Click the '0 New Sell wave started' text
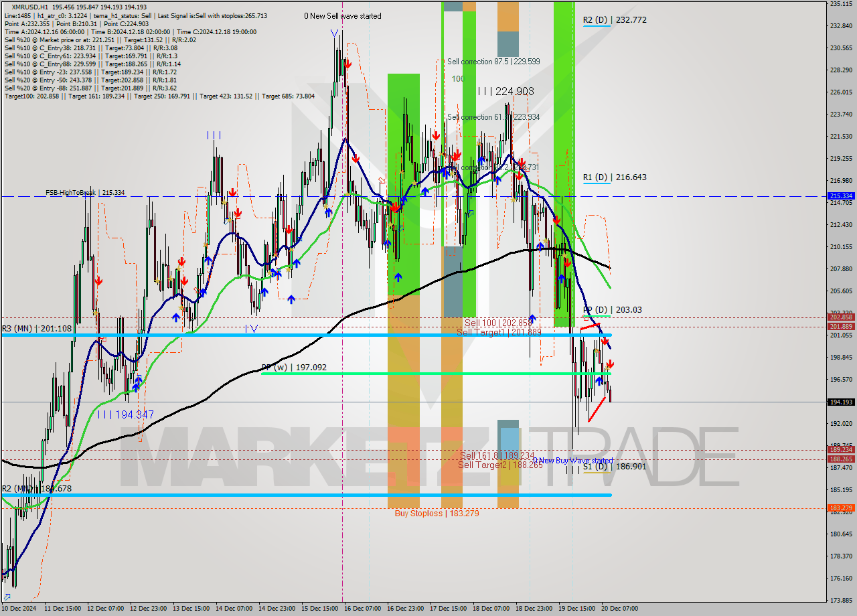Screen dimensions: 857x616 click(x=343, y=16)
